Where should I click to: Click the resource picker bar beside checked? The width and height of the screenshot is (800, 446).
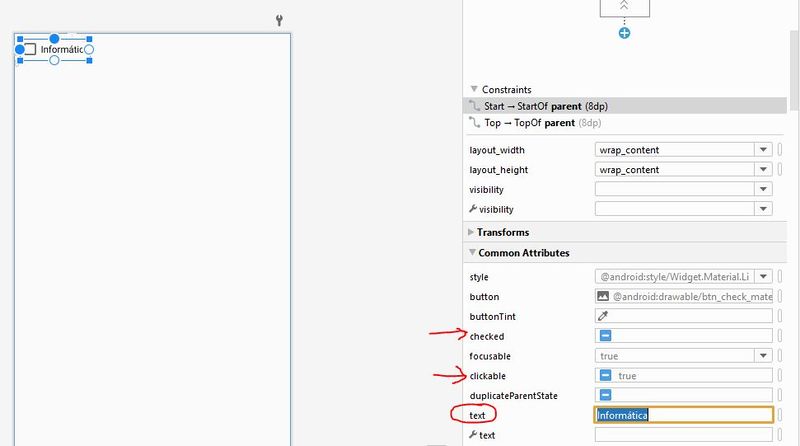click(x=780, y=335)
